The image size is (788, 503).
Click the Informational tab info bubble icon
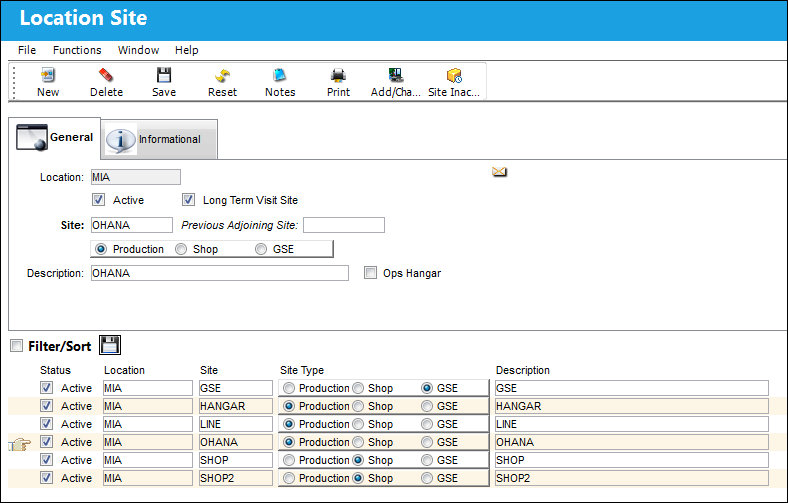point(120,139)
